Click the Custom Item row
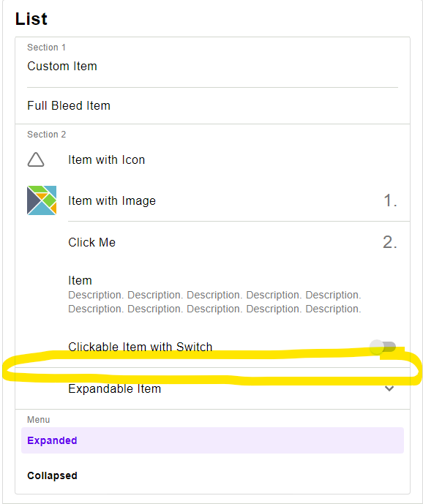The width and height of the screenshot is (423, 504). click(212, 67)
